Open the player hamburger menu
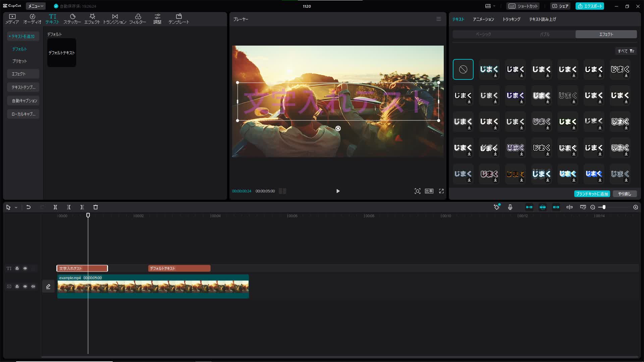 (439, 19)
